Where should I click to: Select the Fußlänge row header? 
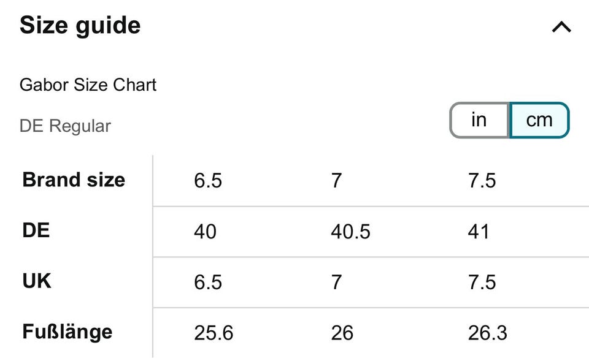pos(67,332)
